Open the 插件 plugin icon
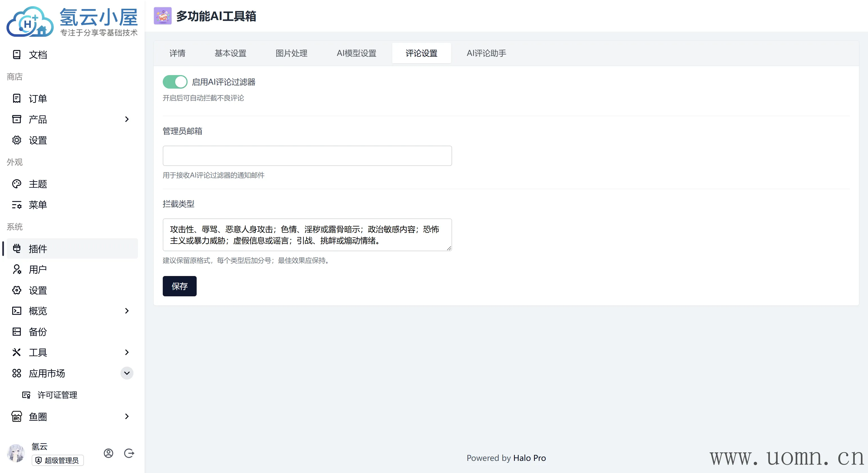The height and width of the screenshot is (473, 868). pos(16,248)
